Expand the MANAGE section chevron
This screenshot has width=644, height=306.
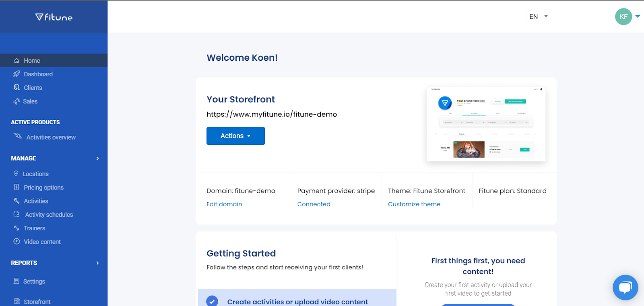coord(97,158)
